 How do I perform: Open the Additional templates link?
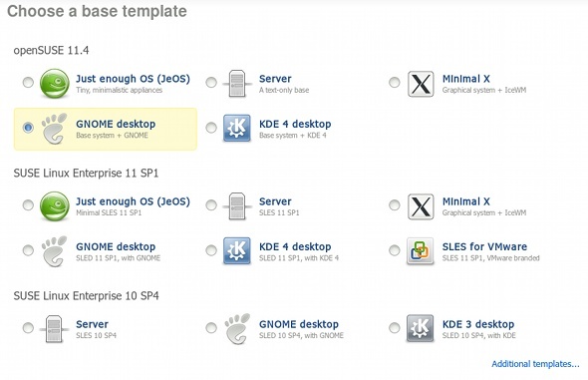click(535, 364)
